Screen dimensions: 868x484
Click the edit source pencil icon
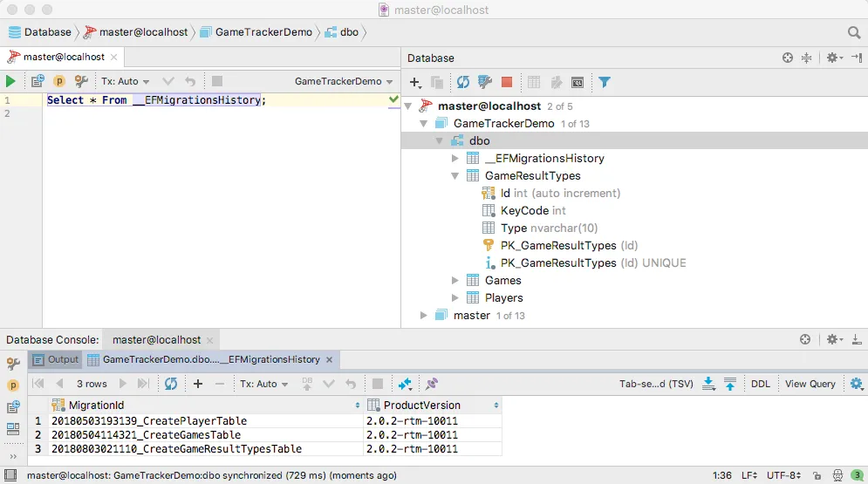556,83
